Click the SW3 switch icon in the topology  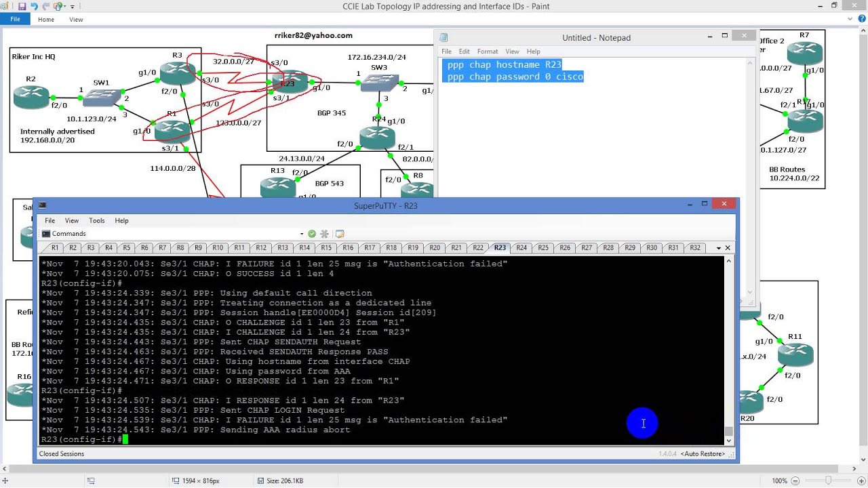point(380,83)
